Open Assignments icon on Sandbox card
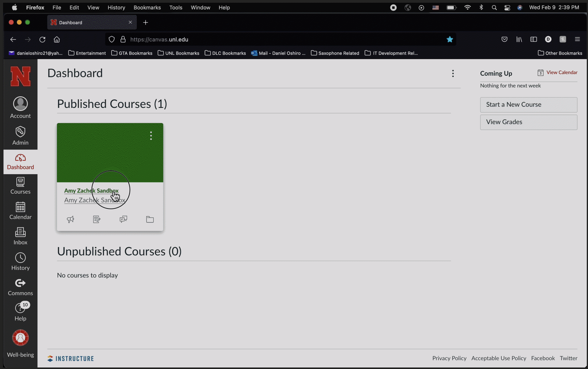588x369 pixels. (97, 219)
